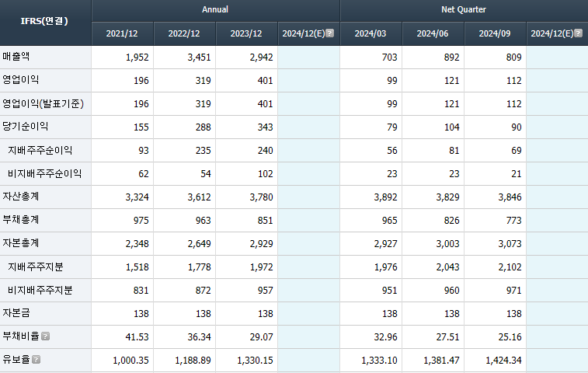The width and height of the screenshot is (588, 373).
Task: Click the 2023/12 매출액 value 2,942
Action: (x=261, y=58)
